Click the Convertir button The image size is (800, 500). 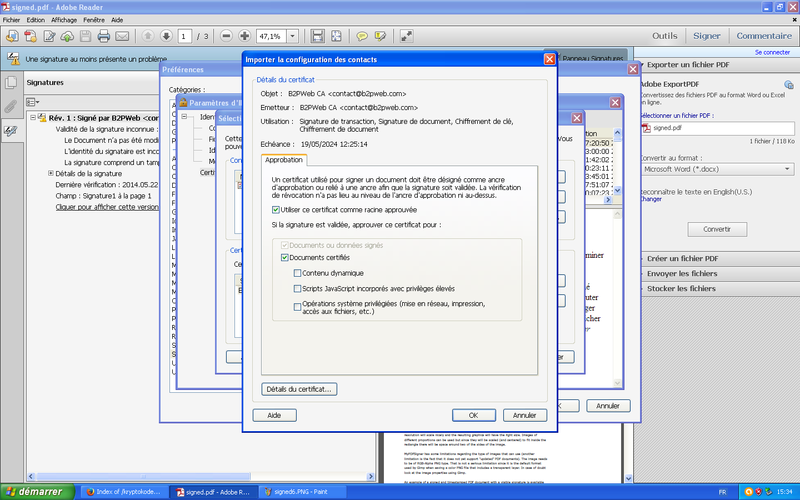pos(717,229)
